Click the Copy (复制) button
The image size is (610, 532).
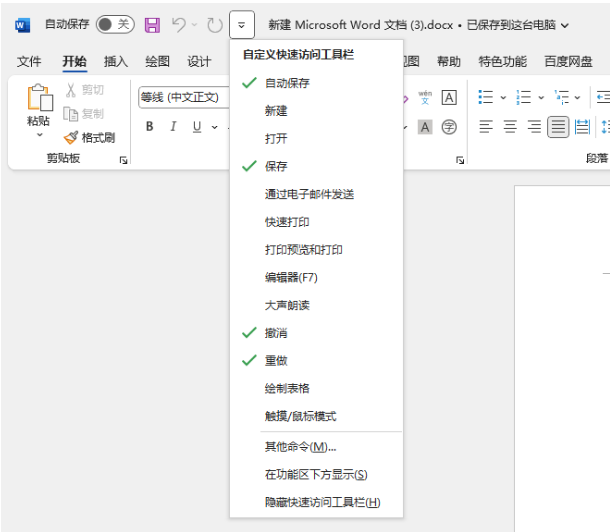(x=83, y=114)
